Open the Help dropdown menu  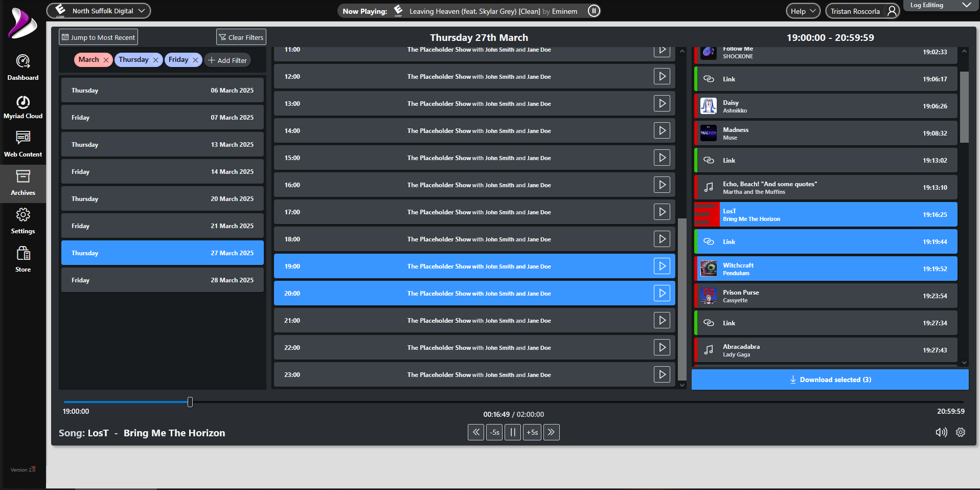(803, 11)
